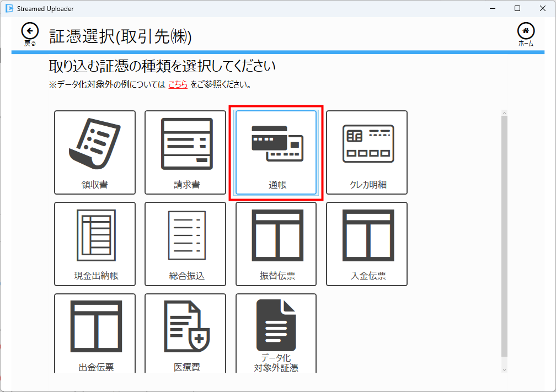Click the scrollbar down arrow
Screen dimensions: 556x392
pyautogui.click(x=504, y=369)
